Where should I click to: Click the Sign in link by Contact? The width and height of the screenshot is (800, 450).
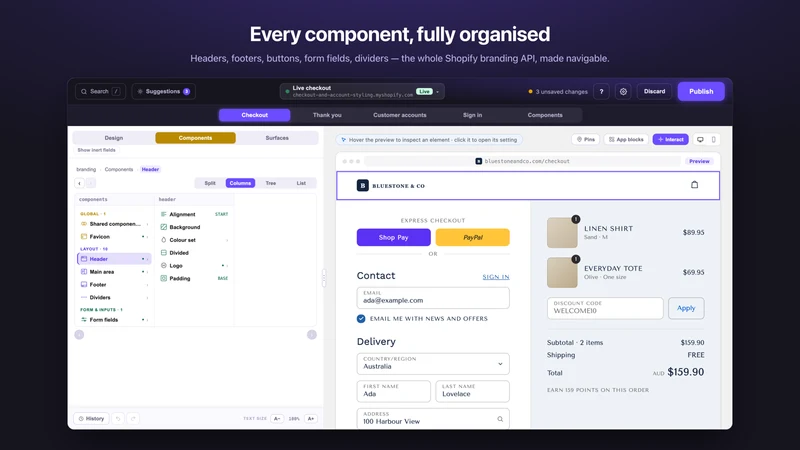496,277
